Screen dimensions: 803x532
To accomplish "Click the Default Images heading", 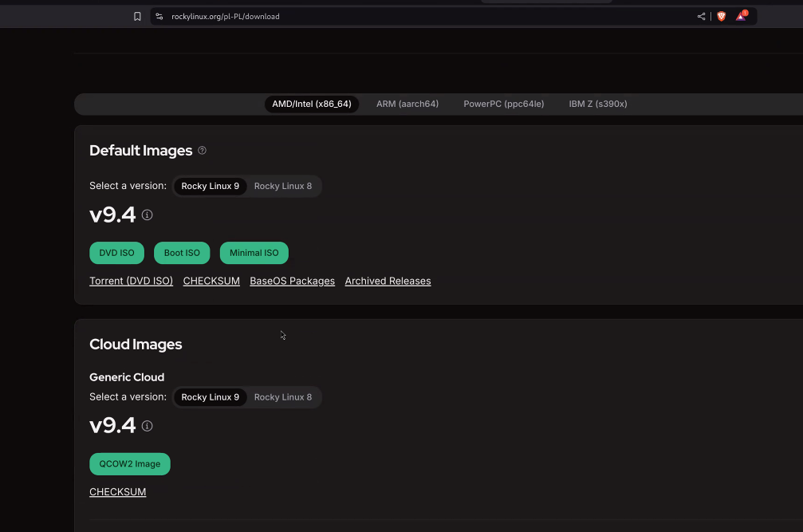I will 141,151.
